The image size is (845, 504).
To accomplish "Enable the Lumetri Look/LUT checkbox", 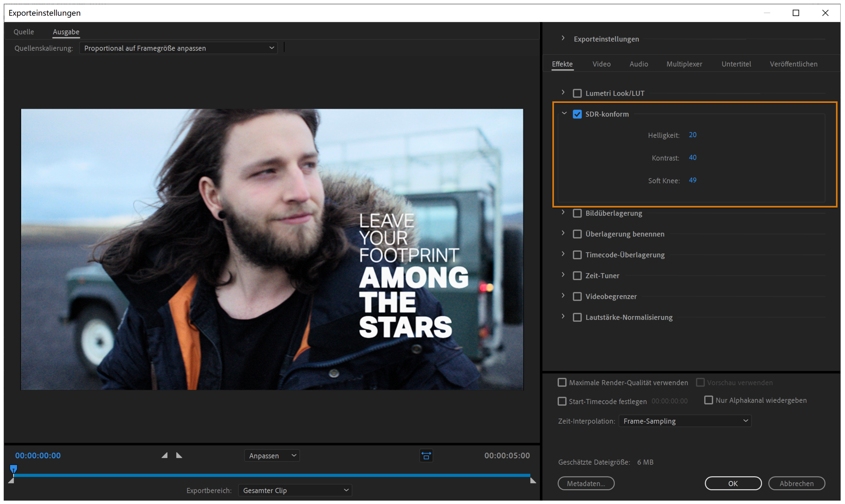I will 577,93.
